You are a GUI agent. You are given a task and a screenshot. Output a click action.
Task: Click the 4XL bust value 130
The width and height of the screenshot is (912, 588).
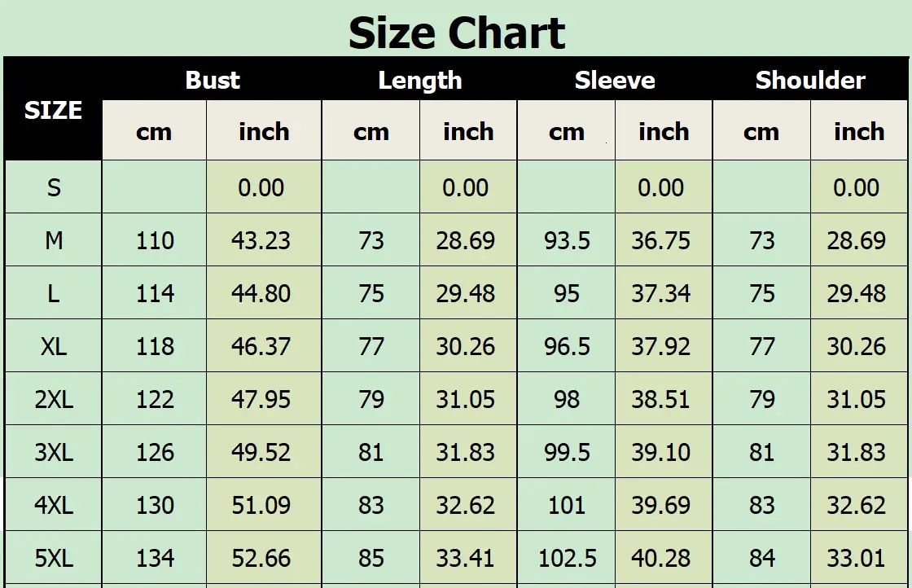(x=155, y=505)
